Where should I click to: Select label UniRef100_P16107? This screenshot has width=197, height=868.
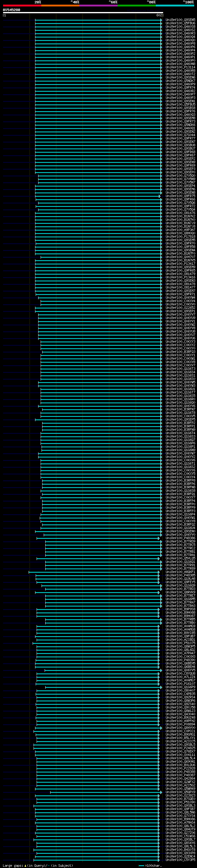(180, 683)
